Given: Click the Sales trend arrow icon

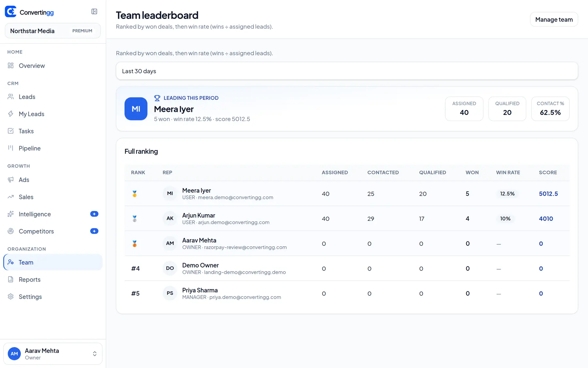Looking at the screenshot, I should [x=11, y=197].
